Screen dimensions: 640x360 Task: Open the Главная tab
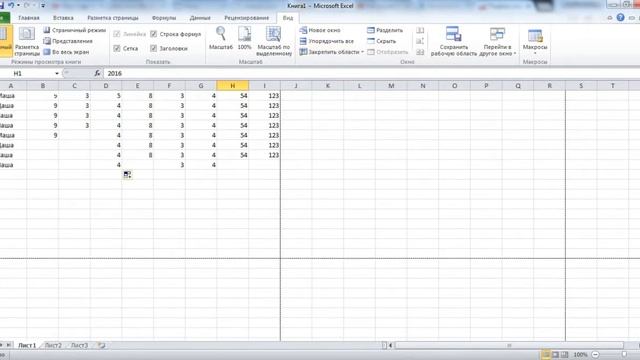(29, 18)
